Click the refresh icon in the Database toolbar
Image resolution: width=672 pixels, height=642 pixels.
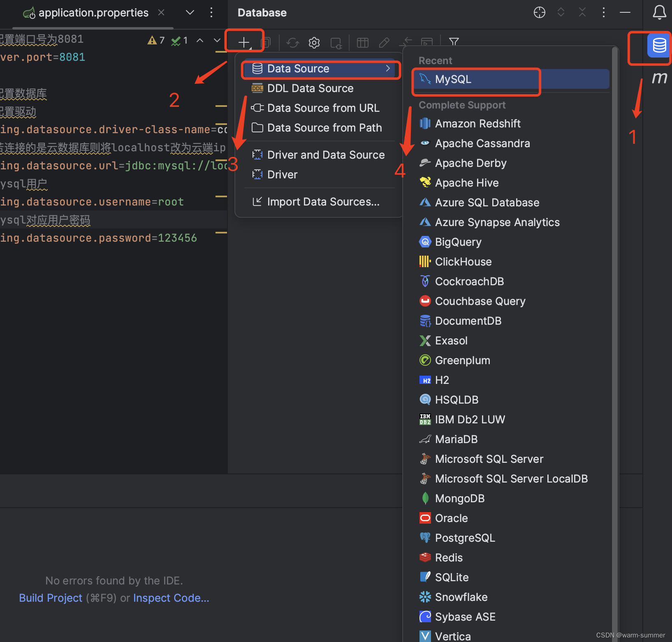click(x=293, y=42)
